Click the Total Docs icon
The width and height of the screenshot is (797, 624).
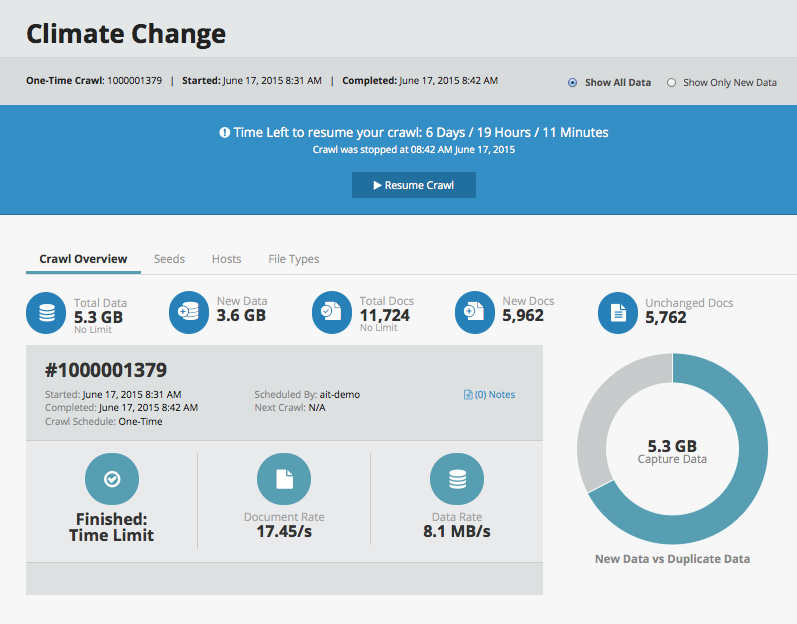332,313
